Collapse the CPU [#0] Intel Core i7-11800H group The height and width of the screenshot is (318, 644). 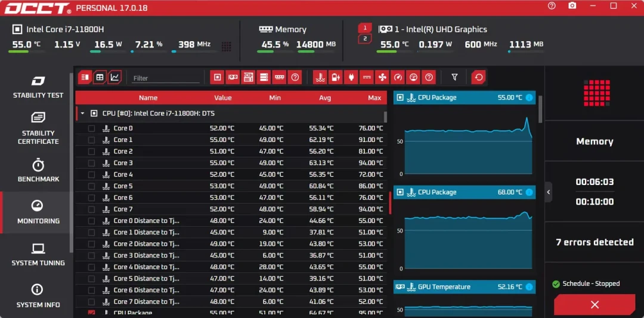(82, 113)
